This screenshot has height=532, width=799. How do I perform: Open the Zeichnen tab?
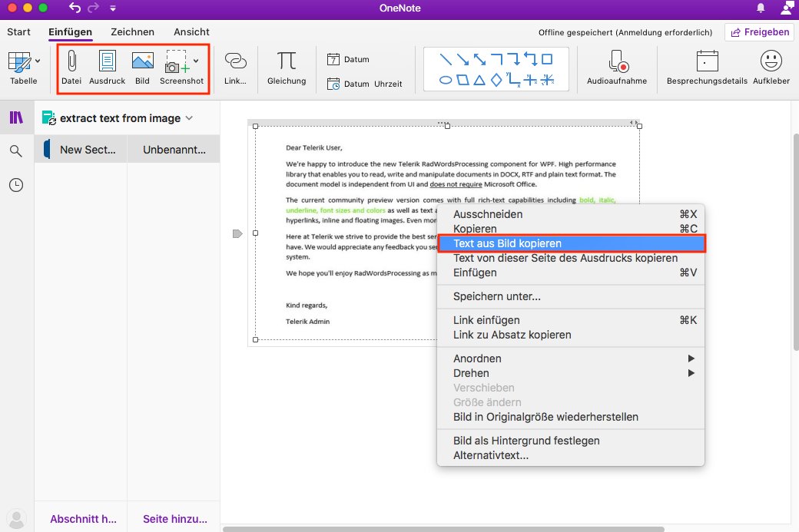tap(132, 31)
